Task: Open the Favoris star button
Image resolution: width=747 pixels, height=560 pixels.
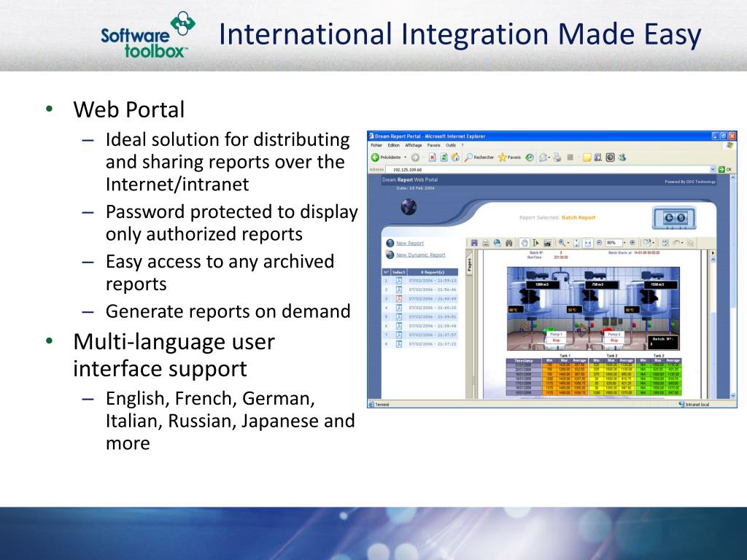Action: [x=509, y=157]
